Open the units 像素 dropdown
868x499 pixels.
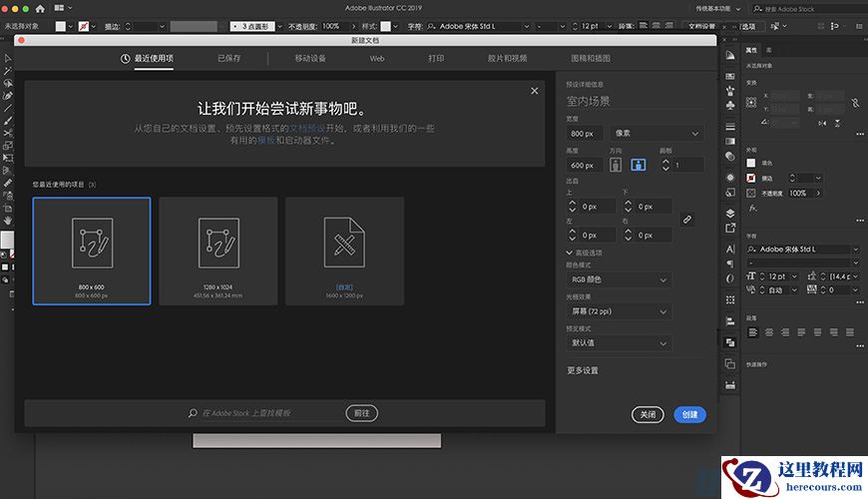tap(657, 133)
